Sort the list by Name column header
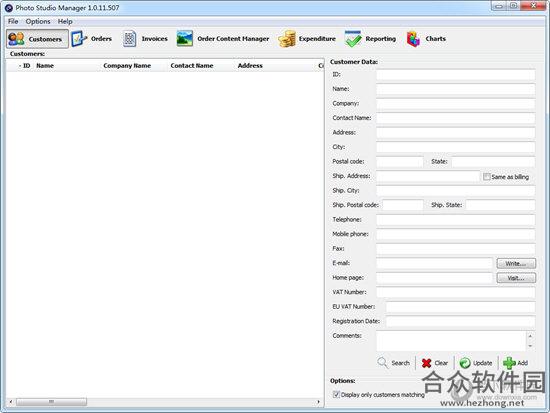550x413 pixels. pos(45,66)
